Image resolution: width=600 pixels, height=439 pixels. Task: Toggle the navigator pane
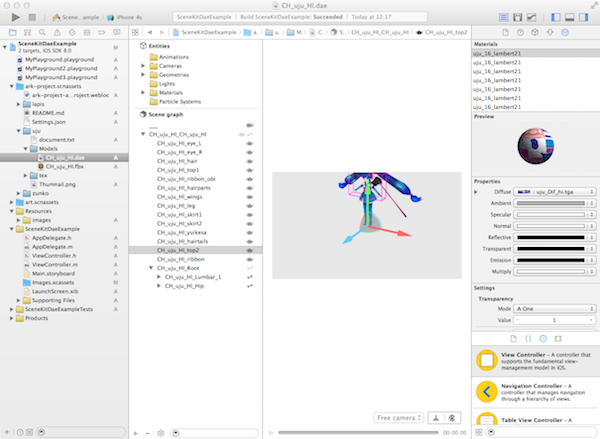coord(556,17)
